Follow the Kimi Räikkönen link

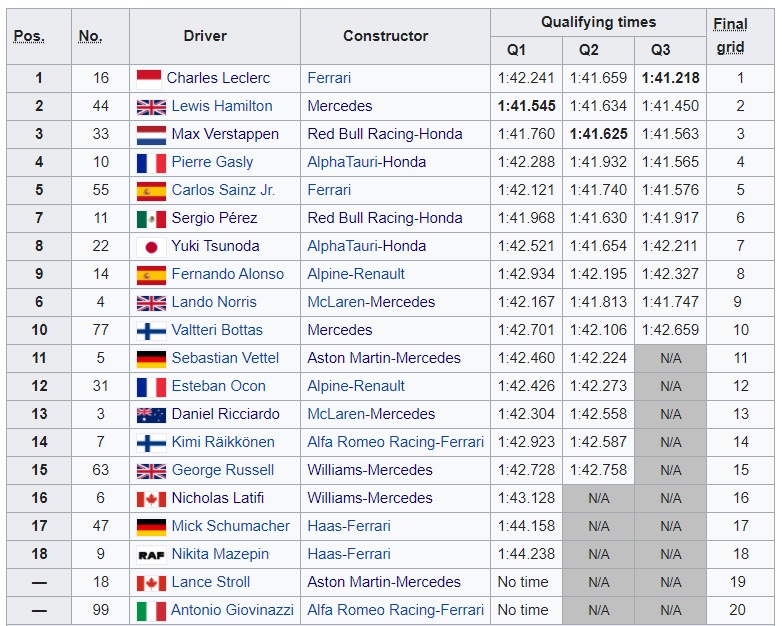coord(222,442)
